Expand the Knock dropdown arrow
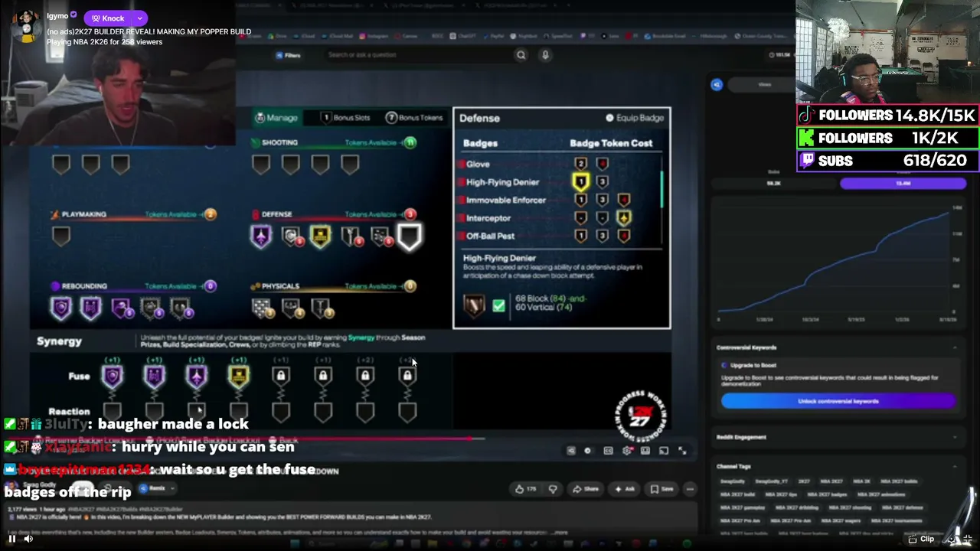 [x=140, y=18]
